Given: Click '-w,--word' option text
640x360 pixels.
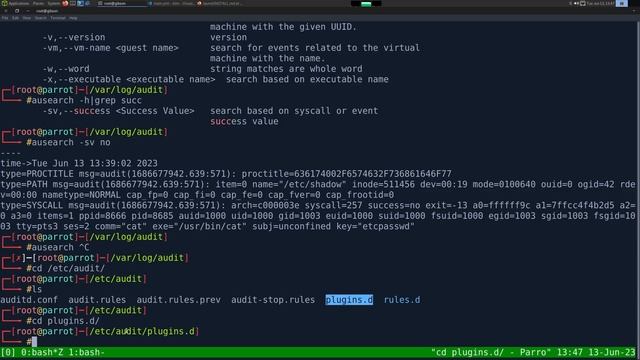Looking at the screenshot, I should tap(66, 69).
